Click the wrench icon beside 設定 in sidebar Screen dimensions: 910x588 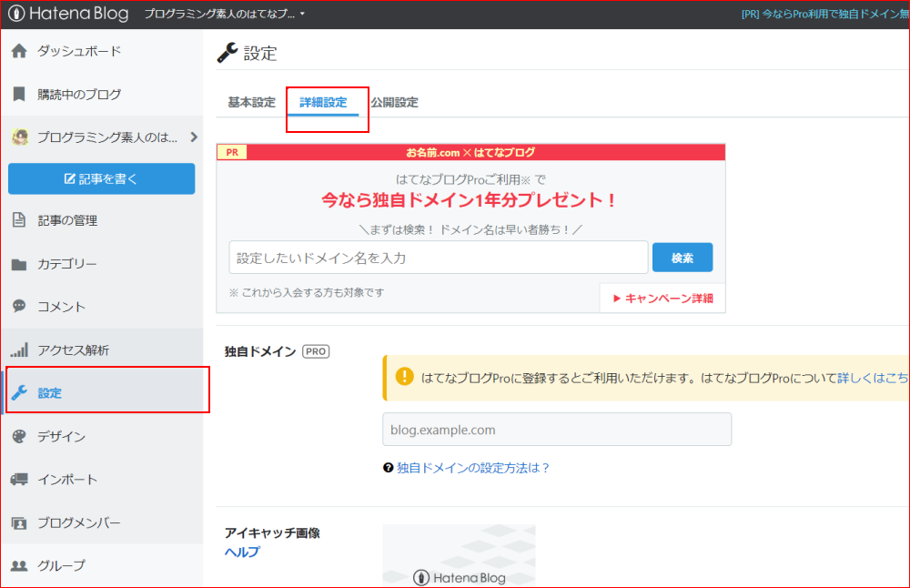coord(19,393)
